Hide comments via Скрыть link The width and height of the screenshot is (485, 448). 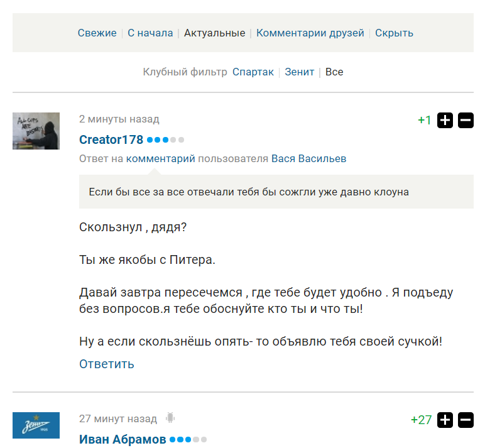point(394,33)
